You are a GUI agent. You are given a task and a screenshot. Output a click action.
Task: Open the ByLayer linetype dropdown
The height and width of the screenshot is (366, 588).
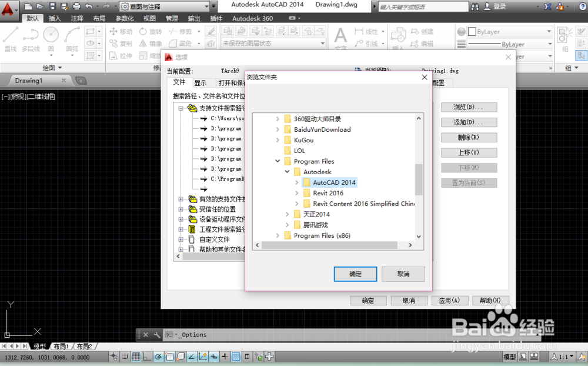click(510, 44)
